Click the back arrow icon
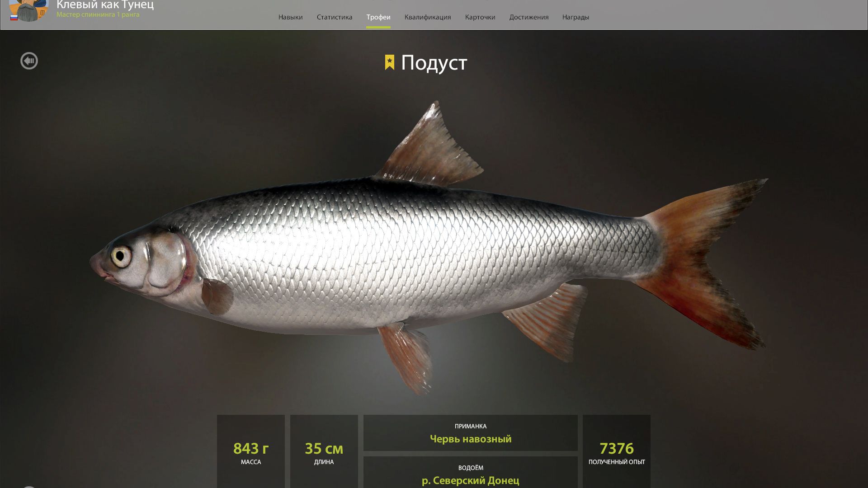Screen dimensions: 868x488 pos(29,61)
